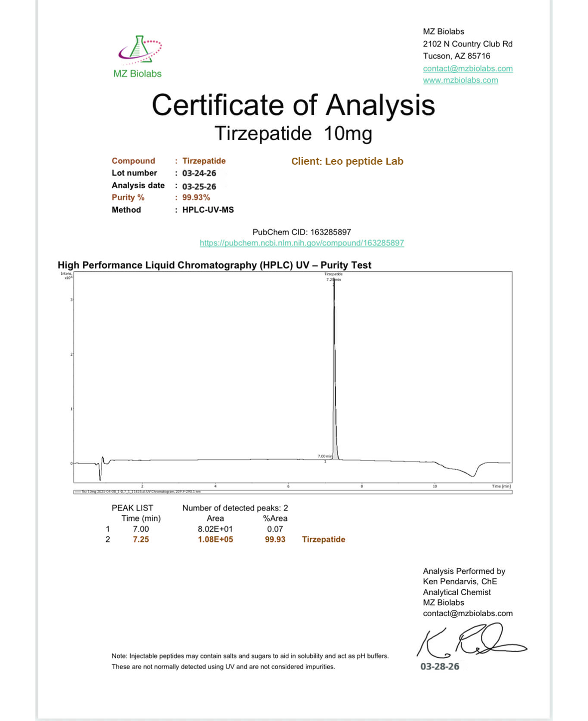Select the Tirzepatide 10mg subtitle

[293, 134]
